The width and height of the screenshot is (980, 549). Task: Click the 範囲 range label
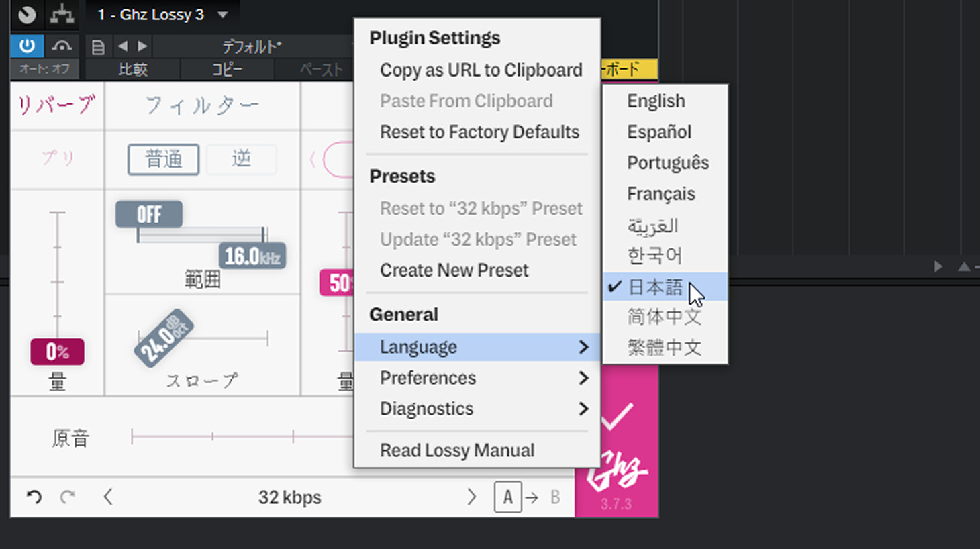pos(202,279)
